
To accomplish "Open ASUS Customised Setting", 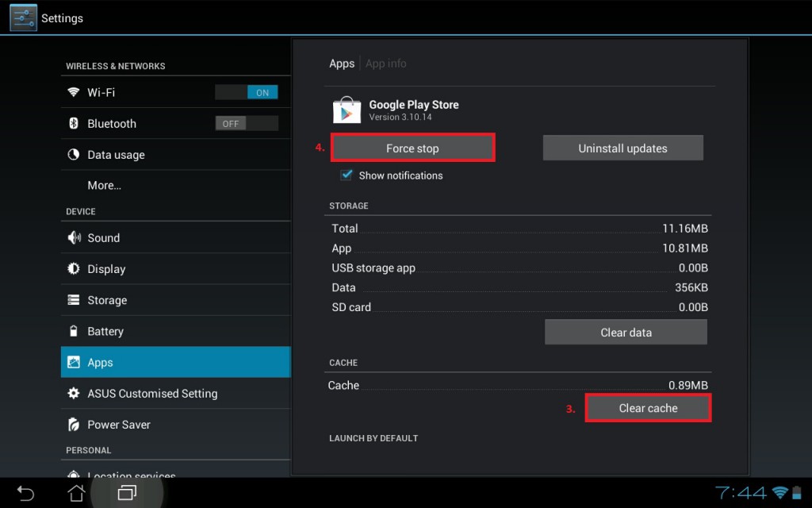I will tap(175, 393).
